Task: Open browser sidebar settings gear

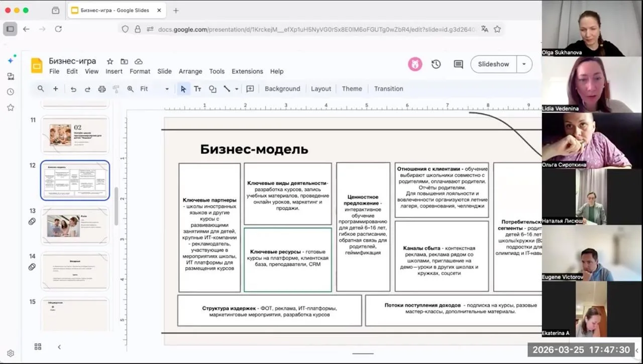Action: click(11, 353)
